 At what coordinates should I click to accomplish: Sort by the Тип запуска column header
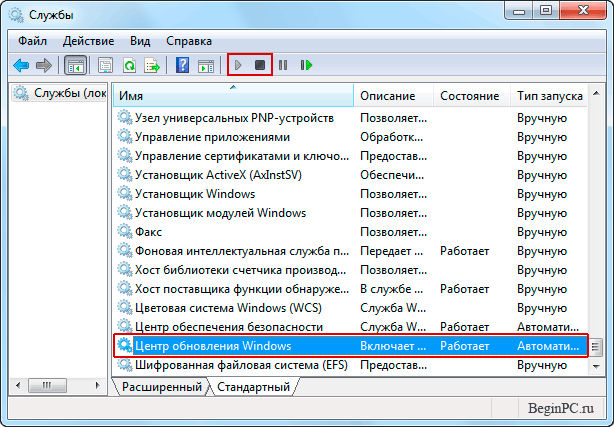(x=549, y=95)
